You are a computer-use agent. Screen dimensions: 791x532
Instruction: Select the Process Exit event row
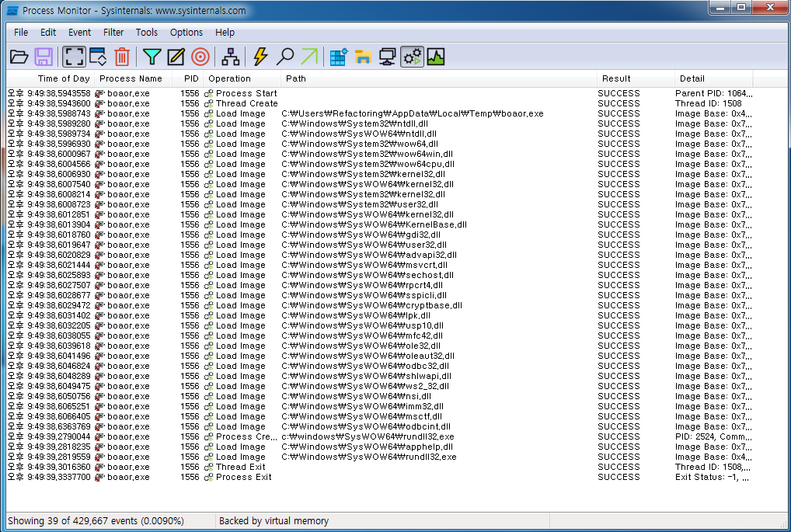point(380,477)
